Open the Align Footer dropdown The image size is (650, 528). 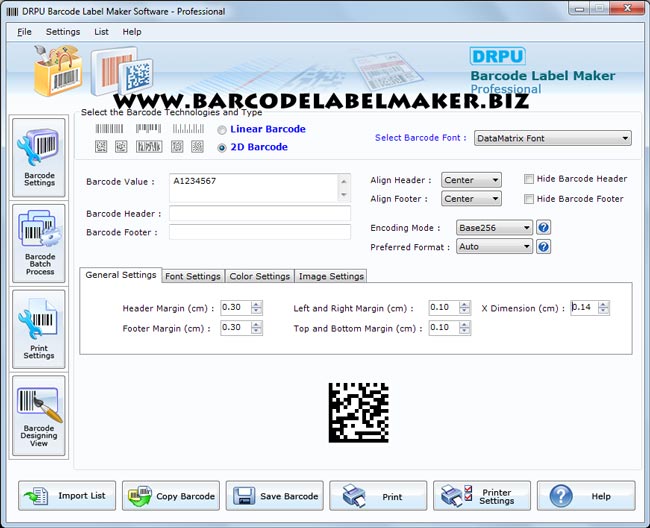471,199
